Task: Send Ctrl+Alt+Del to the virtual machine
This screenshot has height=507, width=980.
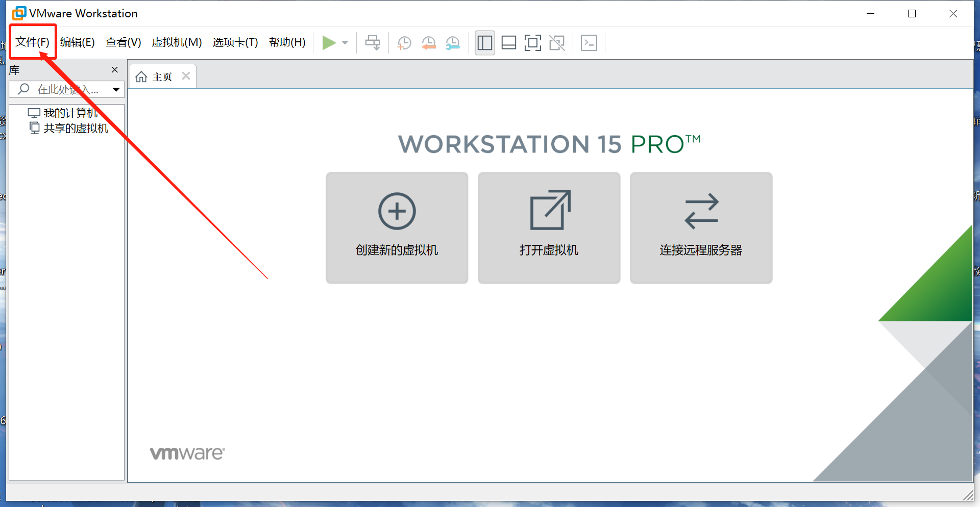Action: coord(372,42)
